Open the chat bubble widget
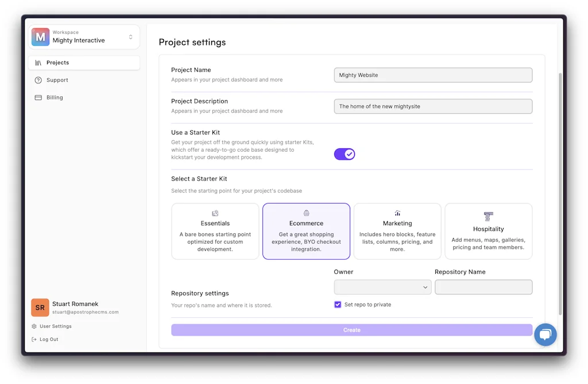 545,335
